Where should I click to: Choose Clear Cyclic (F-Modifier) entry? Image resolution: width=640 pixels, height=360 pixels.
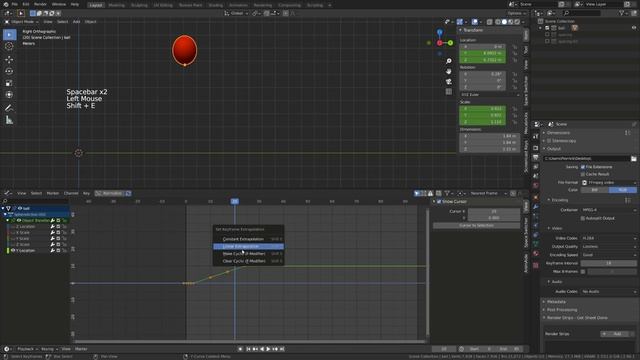[x=248, y=261]
